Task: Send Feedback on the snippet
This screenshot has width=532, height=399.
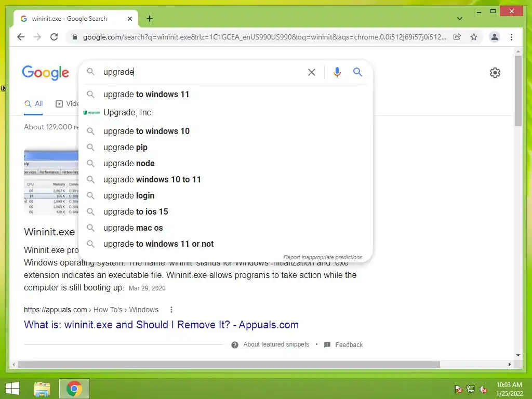Action: coord(349,345)
